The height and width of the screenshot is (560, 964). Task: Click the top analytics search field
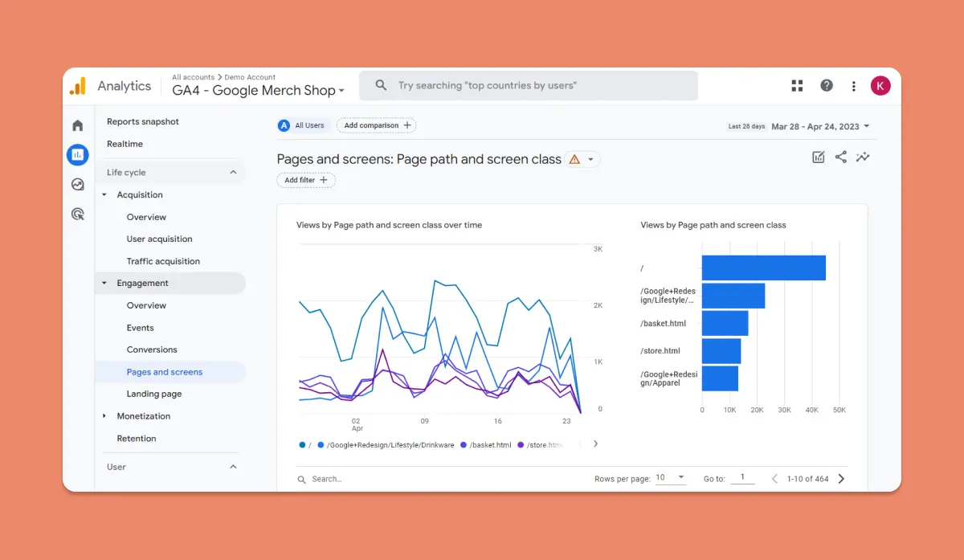click(x=529, y=85)
